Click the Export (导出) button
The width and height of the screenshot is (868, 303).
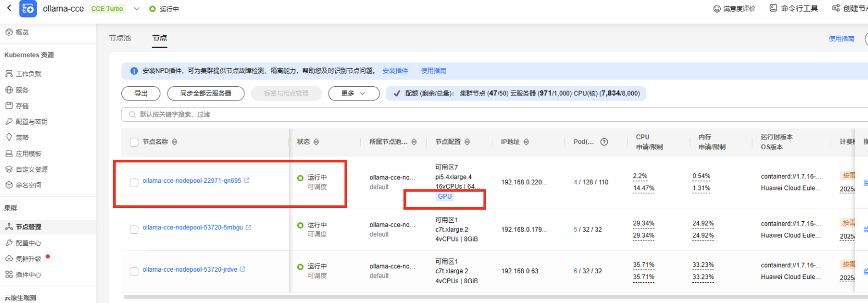coord(141,93)
